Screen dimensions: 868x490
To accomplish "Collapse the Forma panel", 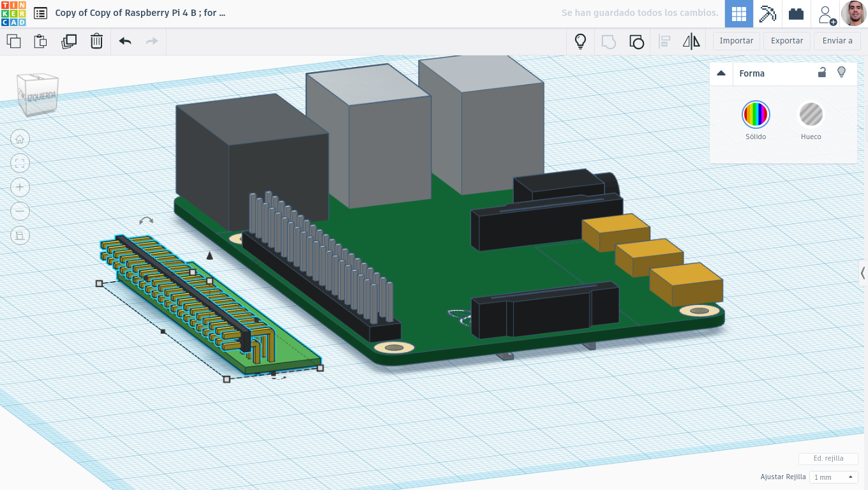I will 721,73.
